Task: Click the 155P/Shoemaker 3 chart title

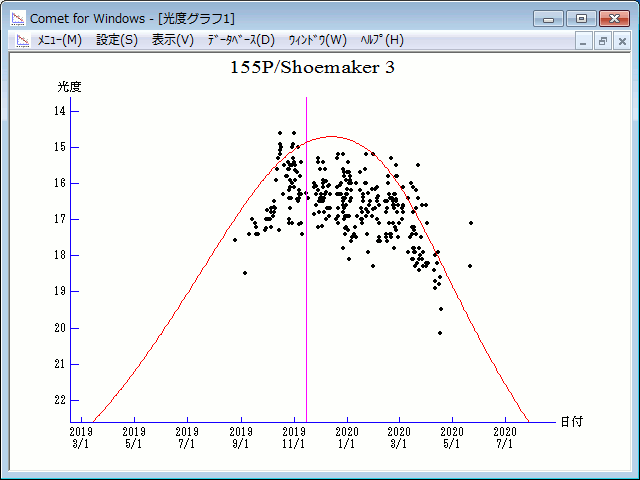Action: (x=319, y=68)
